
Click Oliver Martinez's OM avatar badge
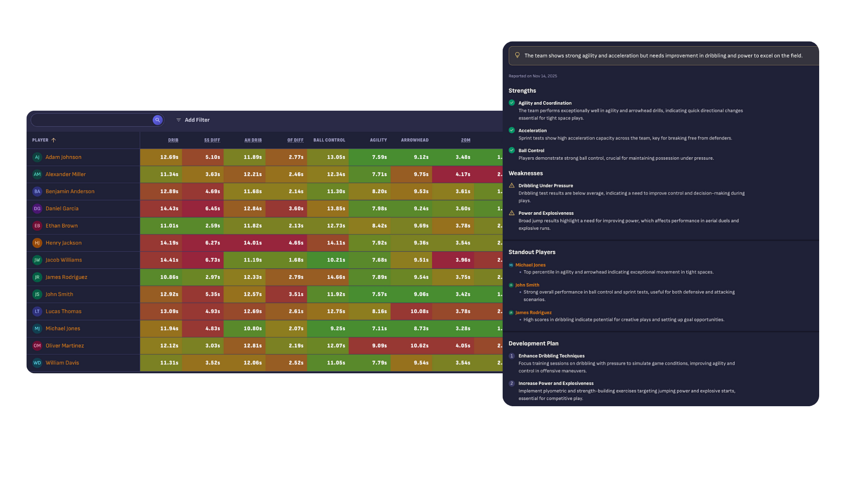click(37, 346)
